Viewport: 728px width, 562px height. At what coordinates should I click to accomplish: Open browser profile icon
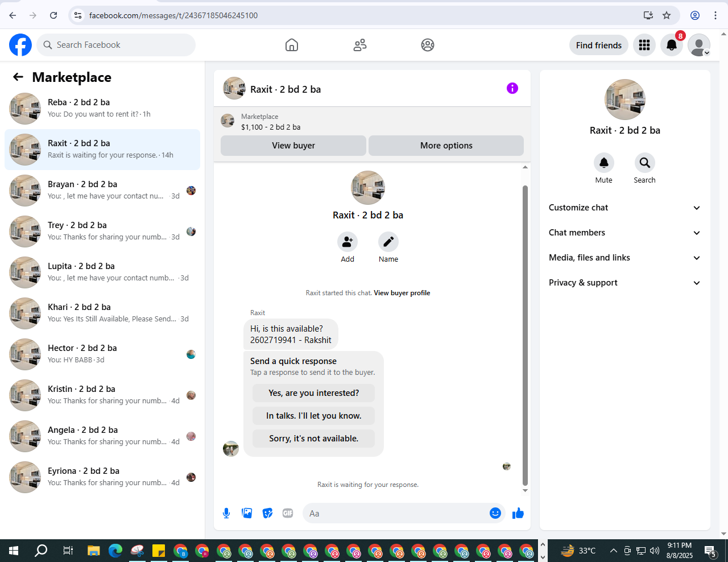[x=695, y=15]
